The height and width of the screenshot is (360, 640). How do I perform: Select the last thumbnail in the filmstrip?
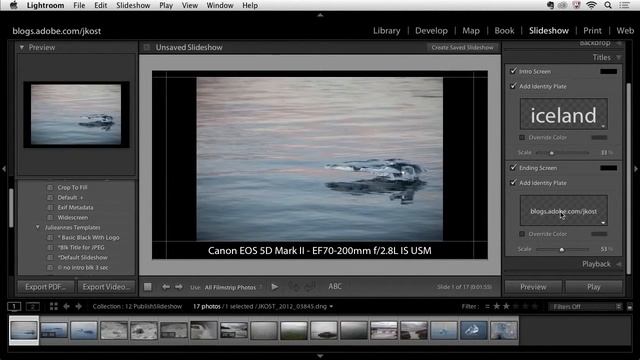point(504,330)
